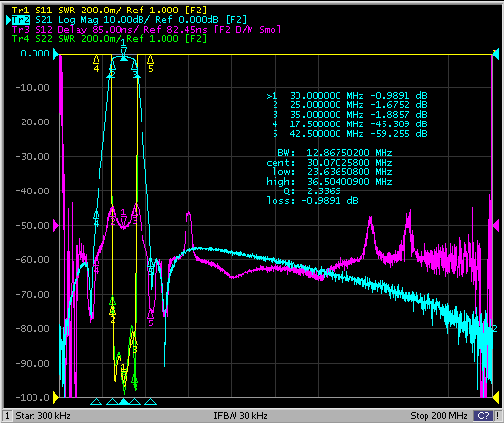Click yellow marker 5 near the top line
The image size is (504, 423).
click(150, 63)
